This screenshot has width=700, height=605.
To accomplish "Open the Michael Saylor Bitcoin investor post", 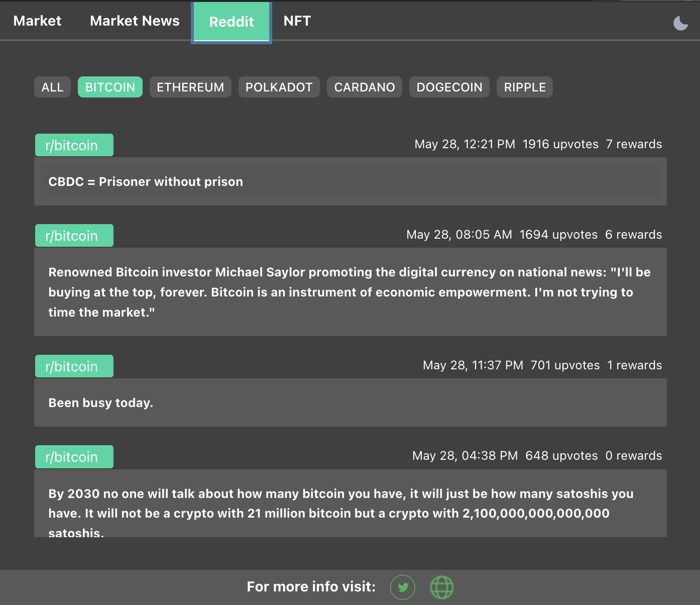I will [x=351, y=292].
